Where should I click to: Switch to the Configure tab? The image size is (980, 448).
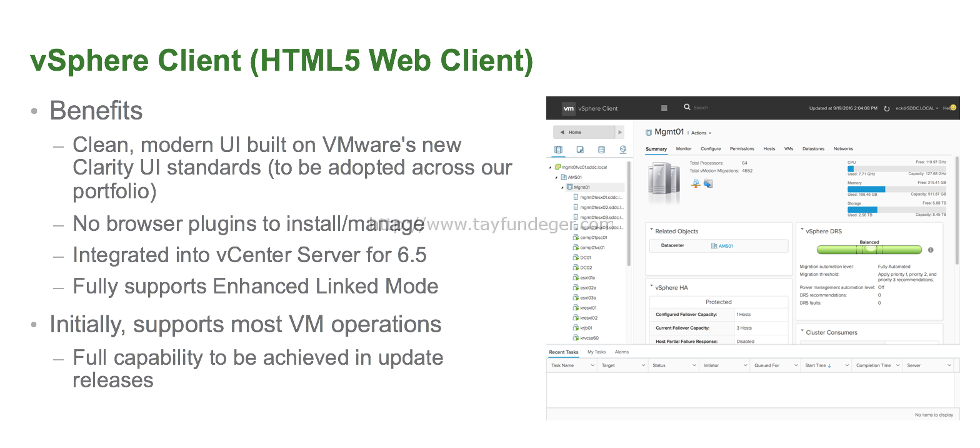tap(711, 149)
